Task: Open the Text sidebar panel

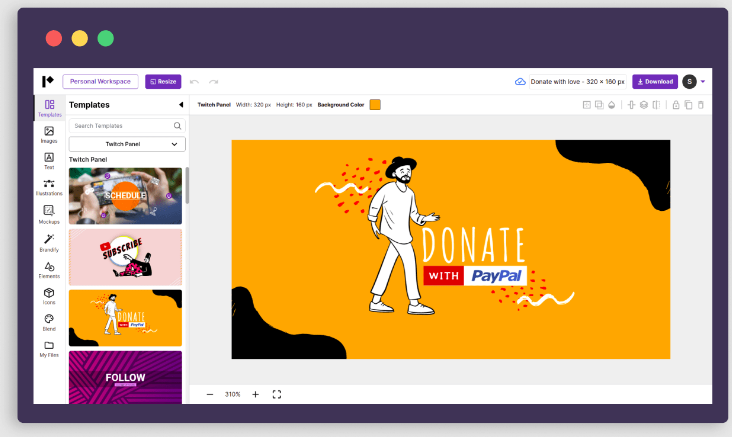Action: (49, 161)
